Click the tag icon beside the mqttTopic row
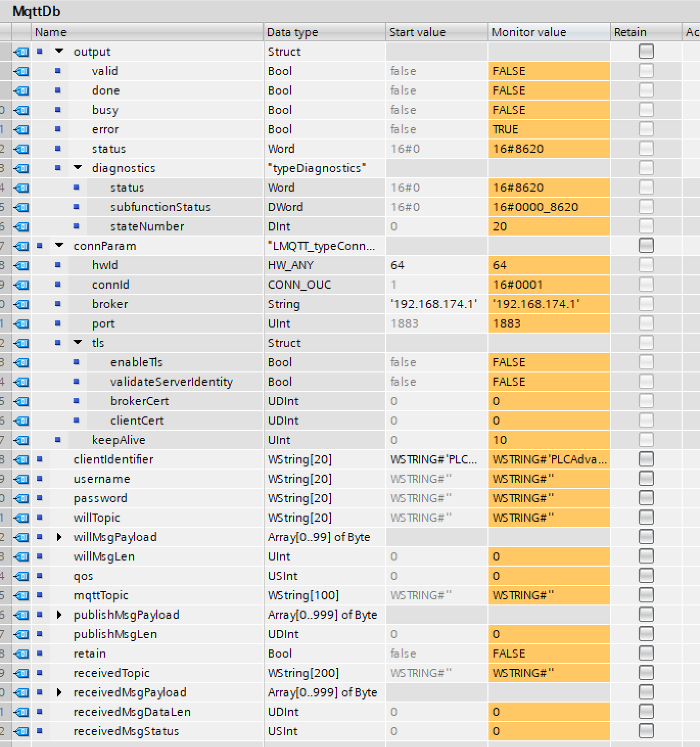 21,595
